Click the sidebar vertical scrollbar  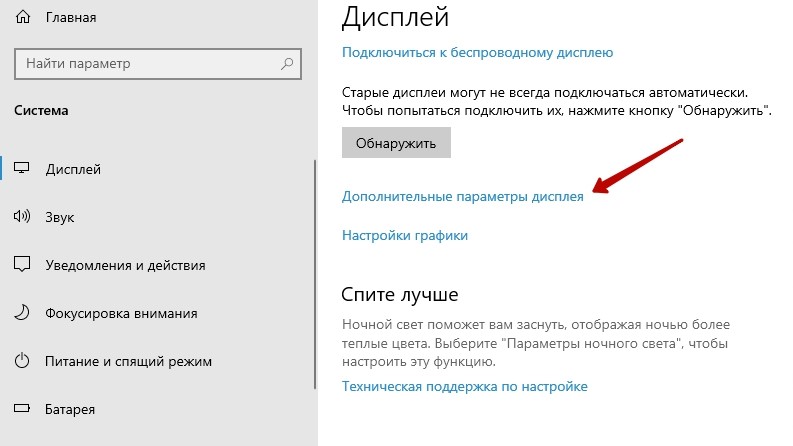(x=315, y=275)
